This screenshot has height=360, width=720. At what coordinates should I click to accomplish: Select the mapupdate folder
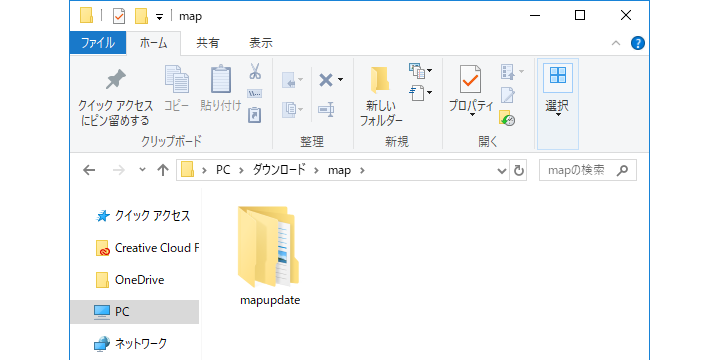(270, 256)
